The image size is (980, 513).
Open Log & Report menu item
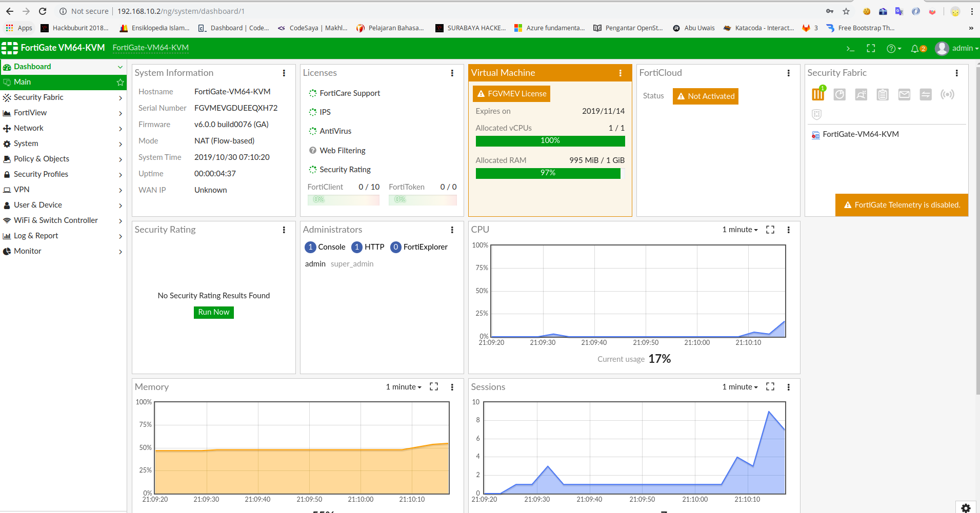[63, 236]
